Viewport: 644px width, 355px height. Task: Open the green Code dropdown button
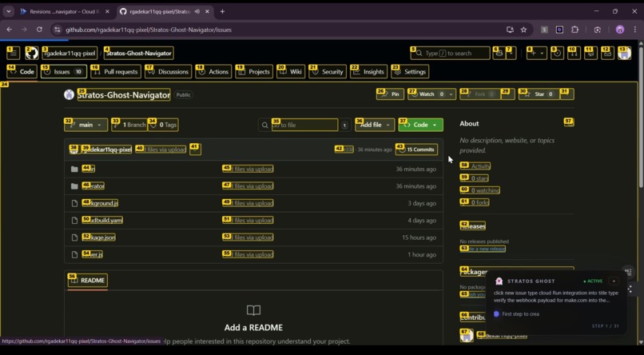(420, 125)
